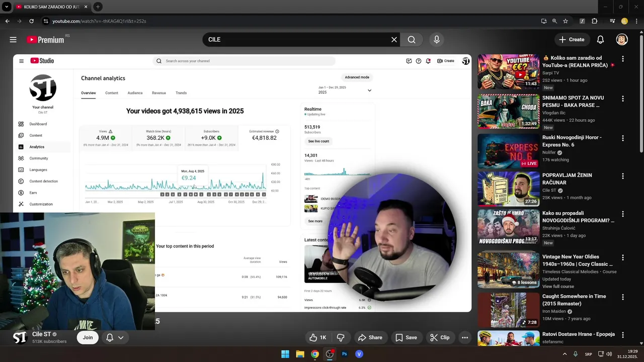This screenshot has height=362, width=644.
Task: Click '176 watching' text
Action: click(555, 160)
